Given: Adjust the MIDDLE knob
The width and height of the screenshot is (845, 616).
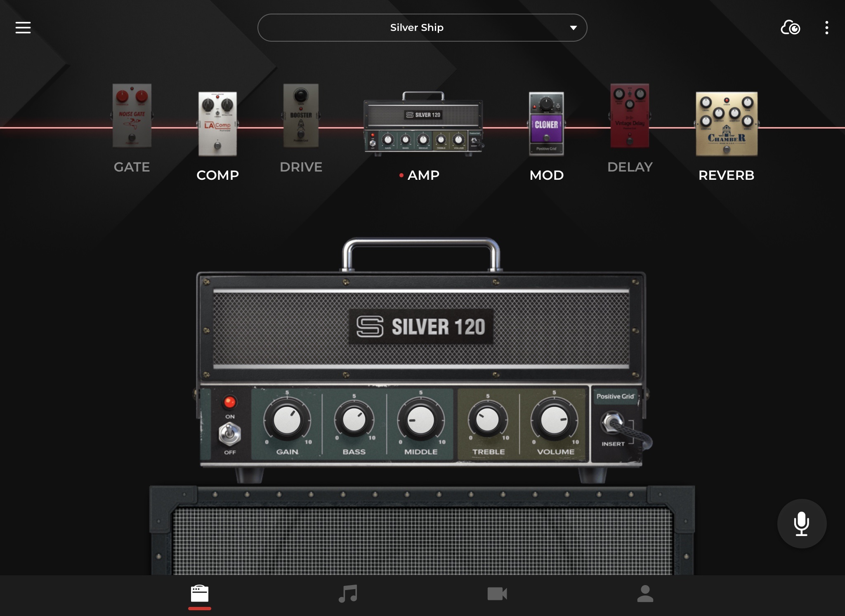Looking at the screenshot, I should (421, 420).
